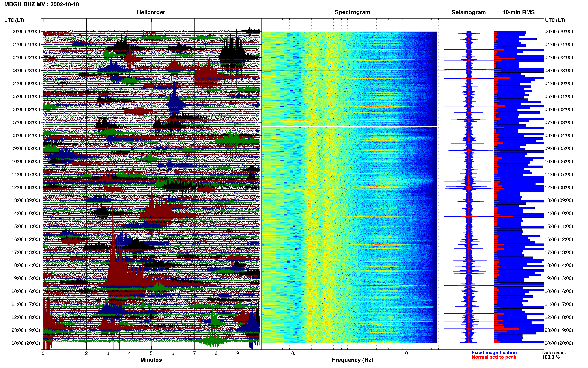Click the 'Normalised to peak' legend text
The width and height of the screenshot is (588, 368).
[494, 357]
